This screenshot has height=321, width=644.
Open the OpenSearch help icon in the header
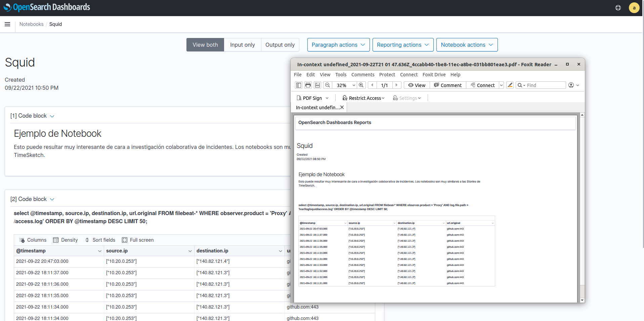click(x=618, y=8)
